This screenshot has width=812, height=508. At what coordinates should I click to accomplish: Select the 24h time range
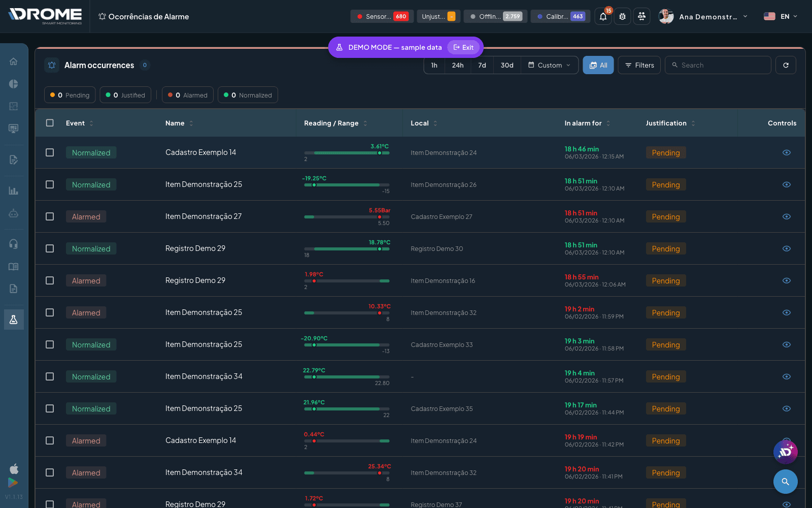pos(458,65)
